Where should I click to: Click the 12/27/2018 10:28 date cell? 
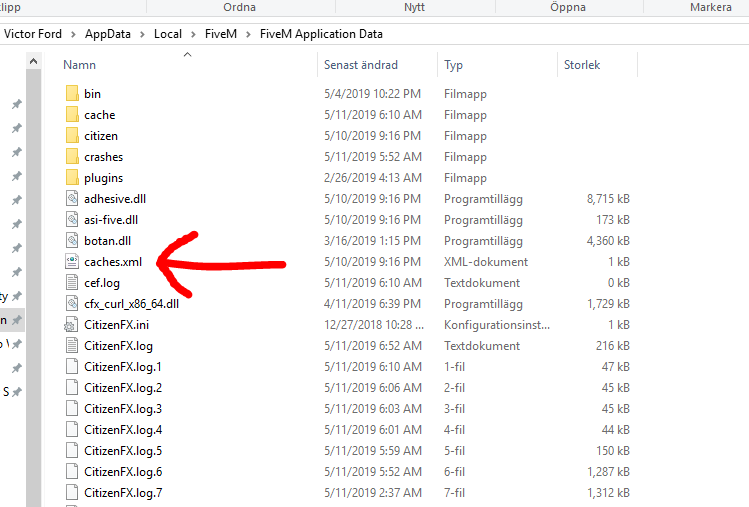point(374,325)
